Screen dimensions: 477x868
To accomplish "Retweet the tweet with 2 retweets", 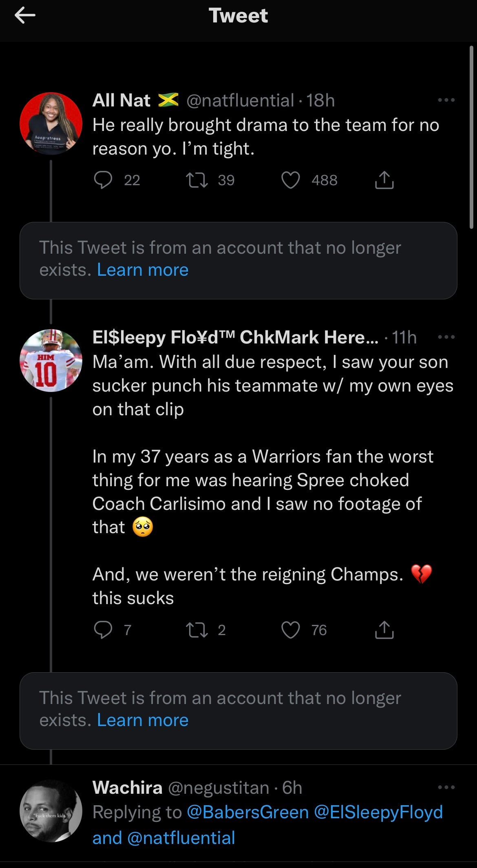I will click(197, 630).
